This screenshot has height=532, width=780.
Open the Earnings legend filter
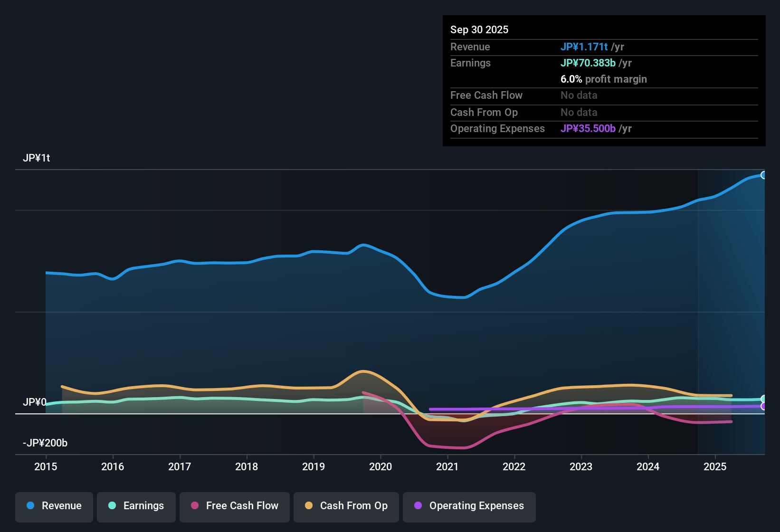point(136,506)
